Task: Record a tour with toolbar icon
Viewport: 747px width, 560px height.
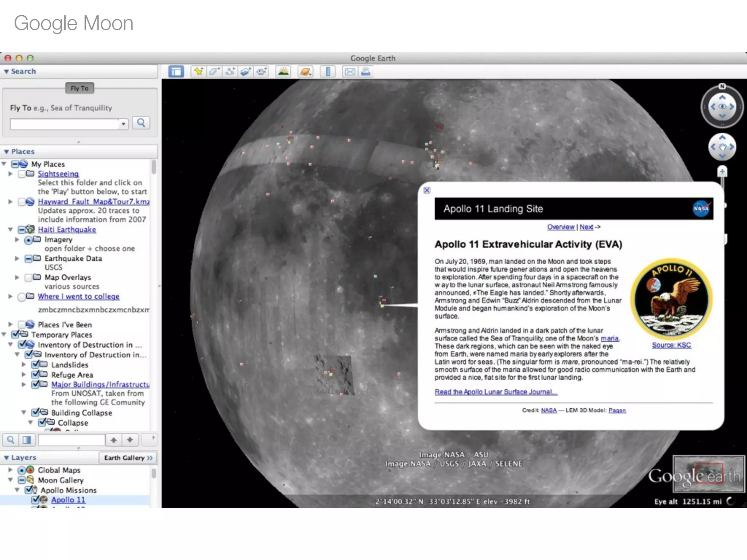Action: [262, 71]
